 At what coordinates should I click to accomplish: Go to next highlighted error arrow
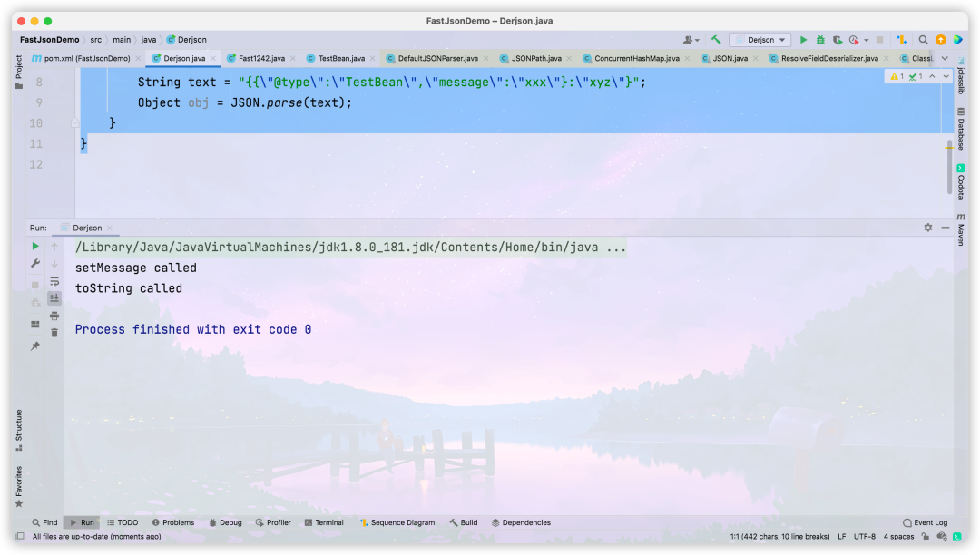point(946,76)
